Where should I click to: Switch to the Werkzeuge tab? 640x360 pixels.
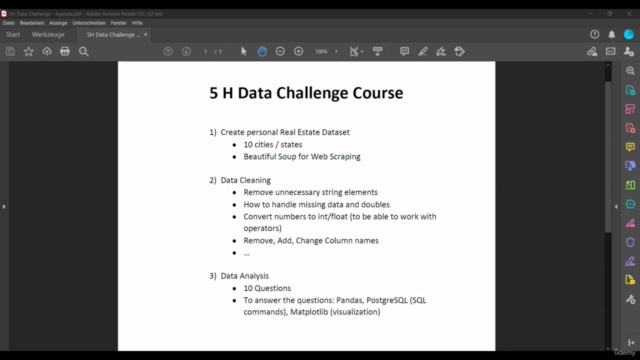coord(48,35)
